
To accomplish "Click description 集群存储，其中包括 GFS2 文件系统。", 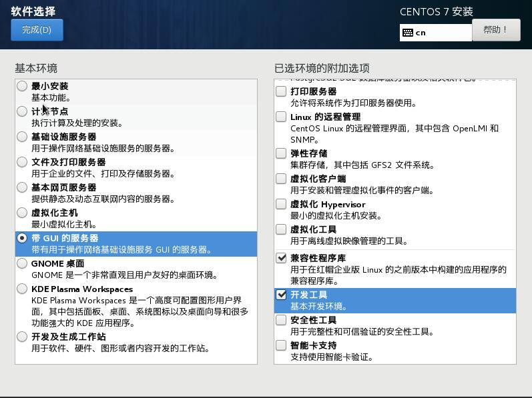I will 362,165.
